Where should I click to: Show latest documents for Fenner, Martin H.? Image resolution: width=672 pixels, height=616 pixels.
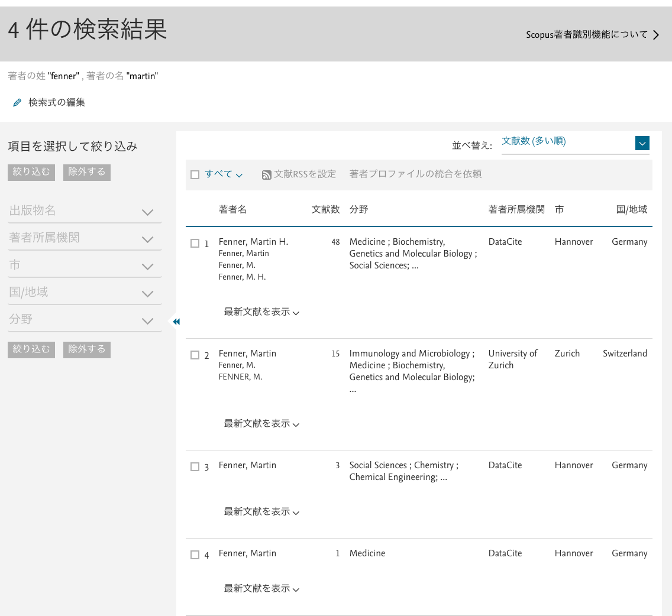[x=261, y=312]
